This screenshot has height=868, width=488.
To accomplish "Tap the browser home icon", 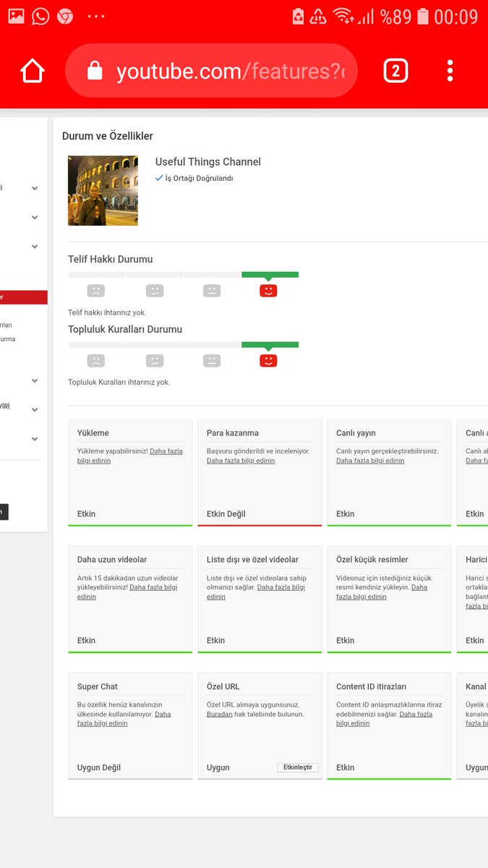I will point(32,71).
